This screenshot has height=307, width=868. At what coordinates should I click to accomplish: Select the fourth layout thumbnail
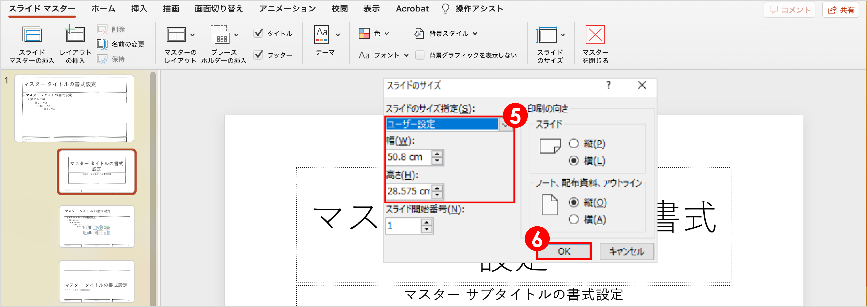(97, 281)
